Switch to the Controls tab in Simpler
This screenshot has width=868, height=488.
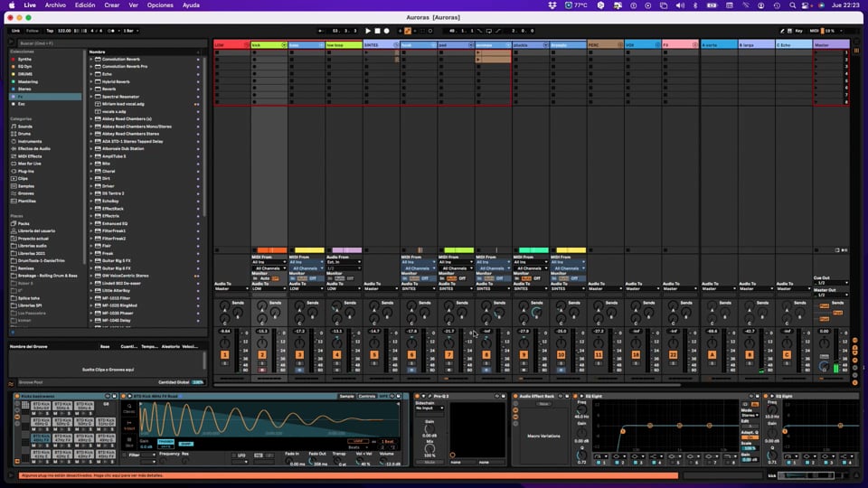pos(366,396)
